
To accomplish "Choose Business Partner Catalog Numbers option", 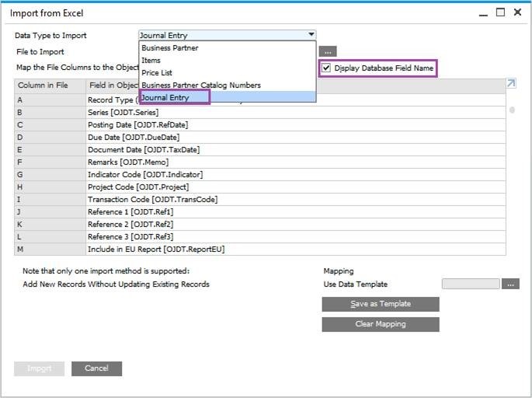I will pyautogui.click(x=228, y=86).
